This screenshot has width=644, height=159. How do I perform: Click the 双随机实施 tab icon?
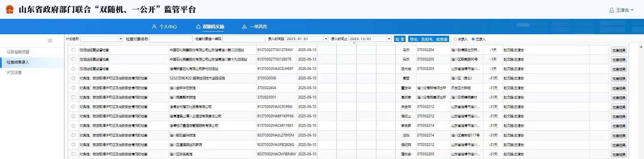tap(198, 27)
